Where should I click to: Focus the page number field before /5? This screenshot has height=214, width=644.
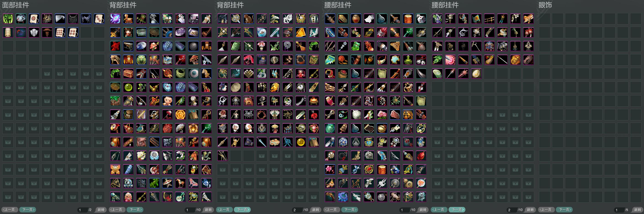point(619,210)
